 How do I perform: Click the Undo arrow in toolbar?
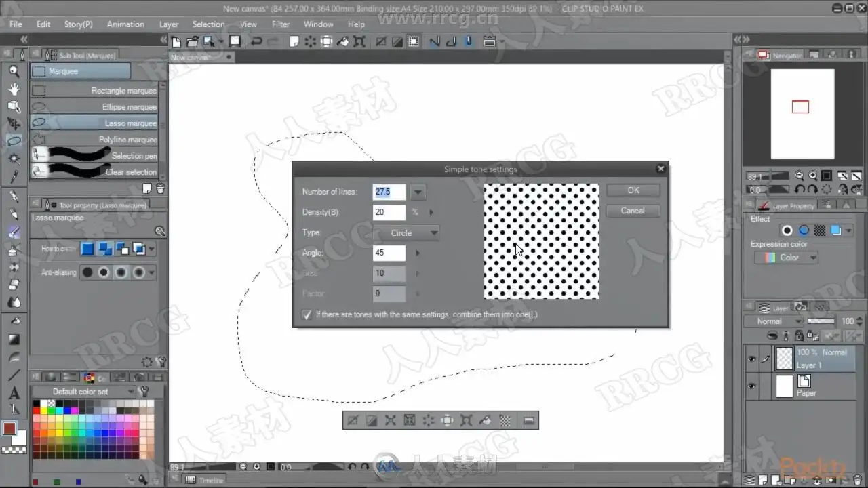256,41
